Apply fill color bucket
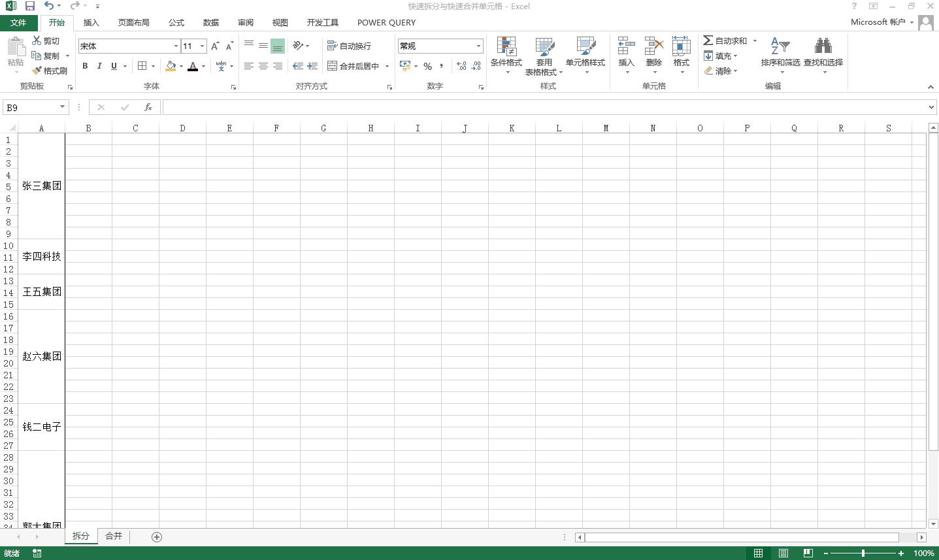The height and width of the screenshot is (560, 939). pyautogui.click(x=171, y=66)
